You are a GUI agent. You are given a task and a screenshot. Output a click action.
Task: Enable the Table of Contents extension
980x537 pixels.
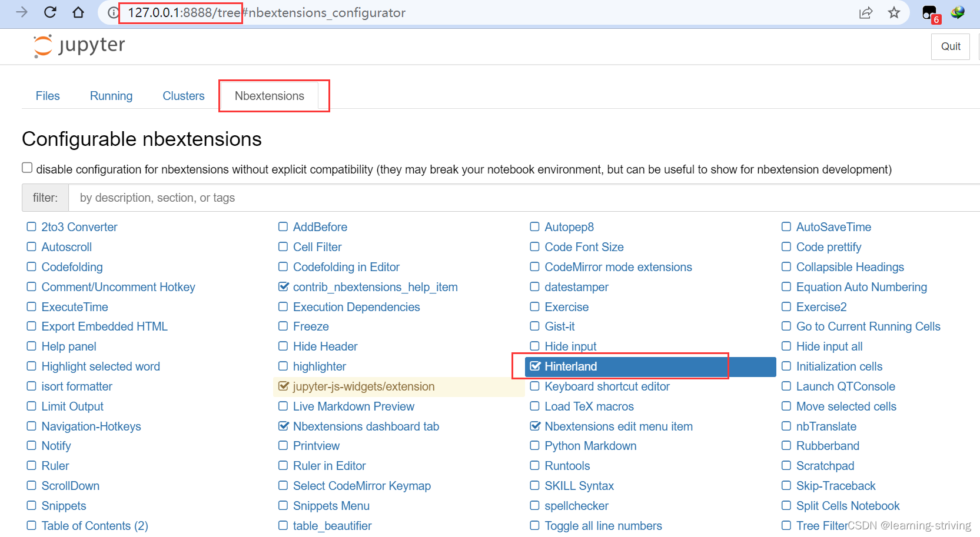click(x=31, y=525)
